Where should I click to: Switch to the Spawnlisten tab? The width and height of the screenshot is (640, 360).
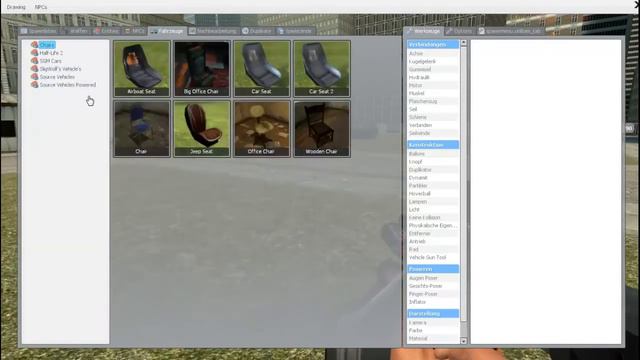[x=39, y=31]
